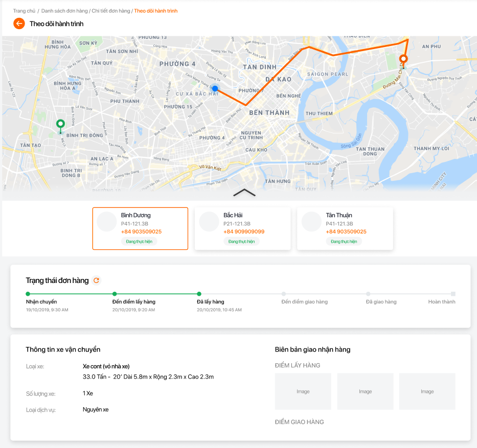
Task: Select the Tân Thuận driver card
Action: [x=345, y=228]
